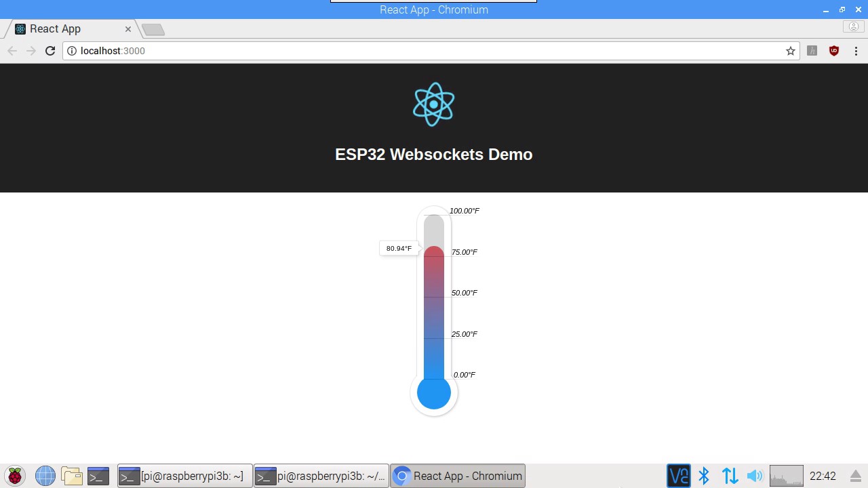Click the eject media tray icon
Screen dimensions: 868x488
pyautogui.click(x=856, y=476)
